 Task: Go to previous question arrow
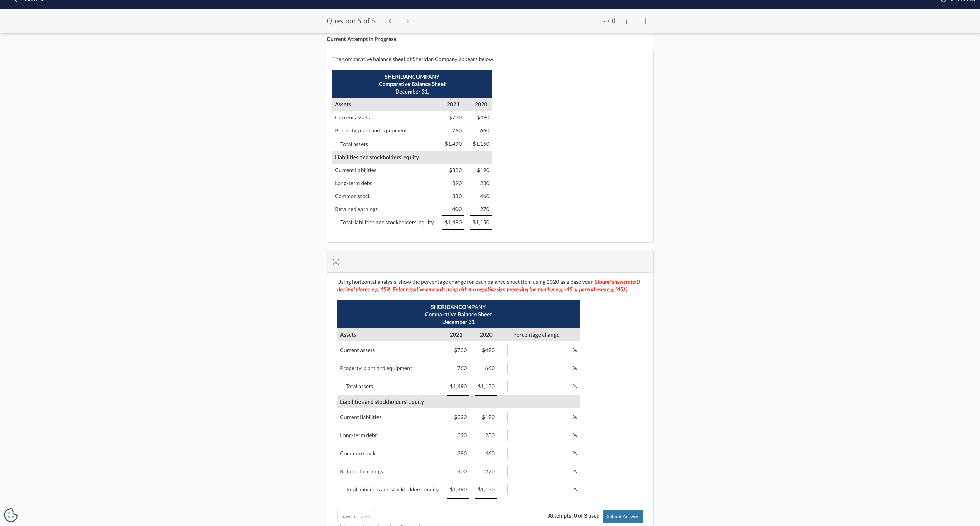(390, 21)
